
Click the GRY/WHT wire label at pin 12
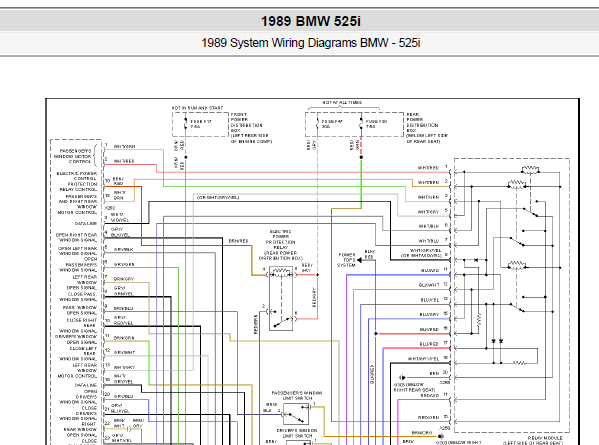click(x=124, y=352)
